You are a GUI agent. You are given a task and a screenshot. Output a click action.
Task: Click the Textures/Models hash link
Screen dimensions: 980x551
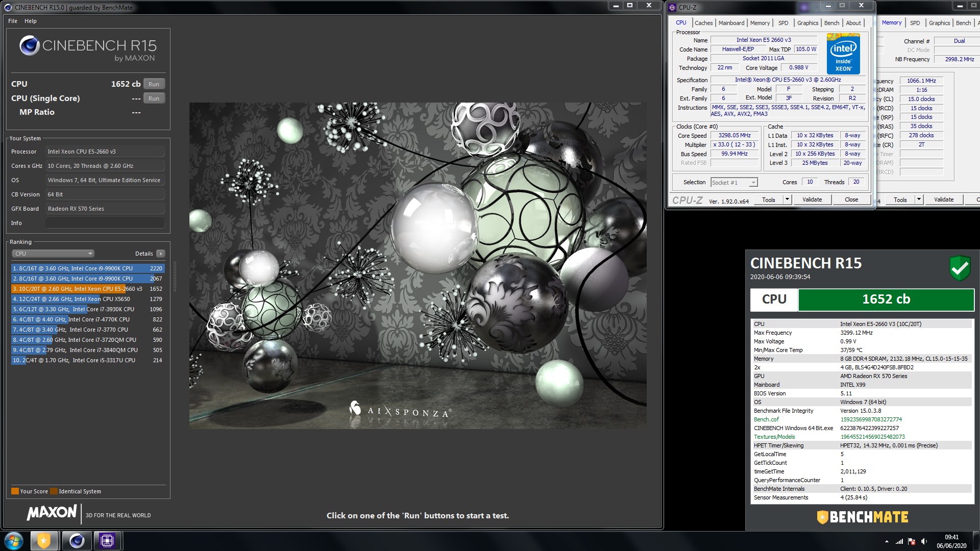click(872, 437)
